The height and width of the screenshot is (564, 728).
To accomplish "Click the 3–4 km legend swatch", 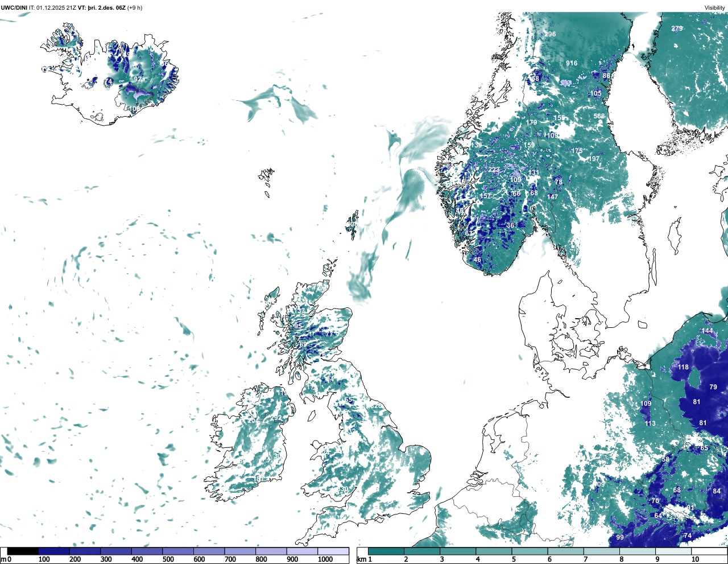I will 457,551.
